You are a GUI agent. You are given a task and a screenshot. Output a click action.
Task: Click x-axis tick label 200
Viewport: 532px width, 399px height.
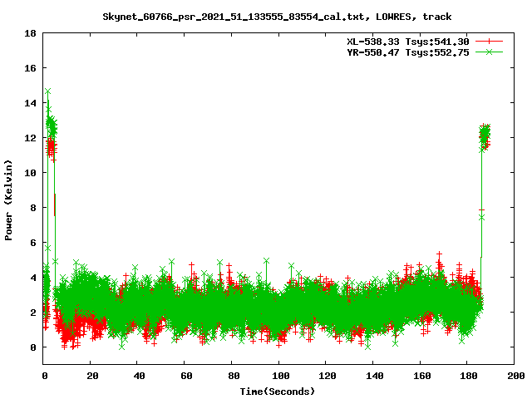[516, 376]
